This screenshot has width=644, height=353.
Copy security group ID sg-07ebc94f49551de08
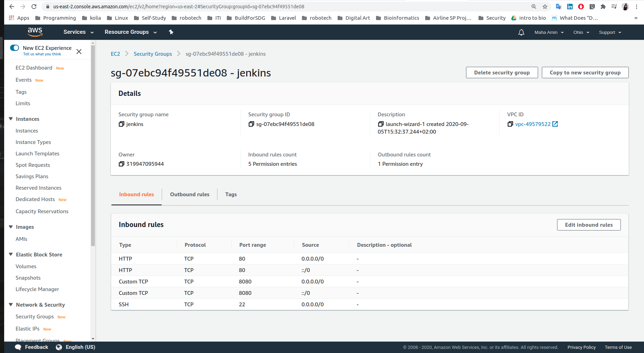pos(251,124)
